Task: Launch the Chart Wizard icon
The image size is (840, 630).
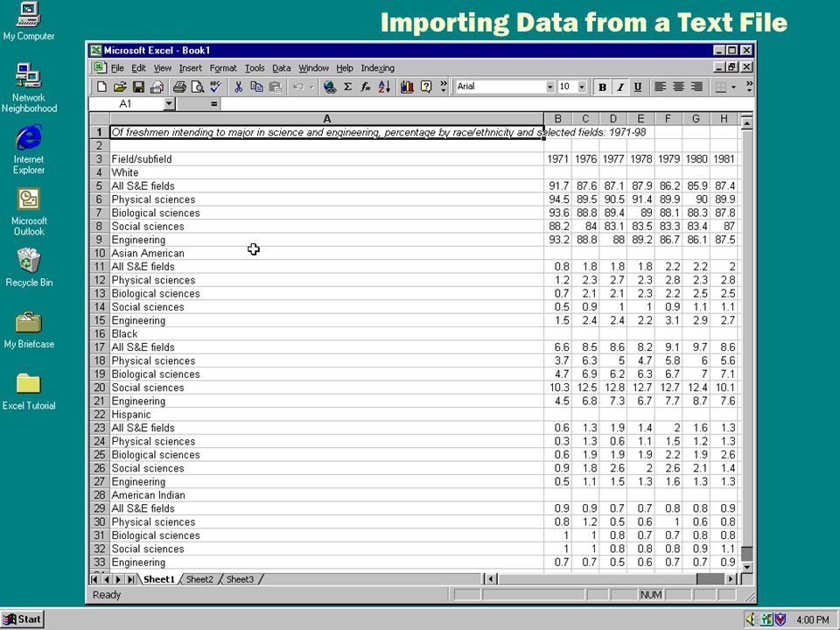Action: tap(407, 87)
